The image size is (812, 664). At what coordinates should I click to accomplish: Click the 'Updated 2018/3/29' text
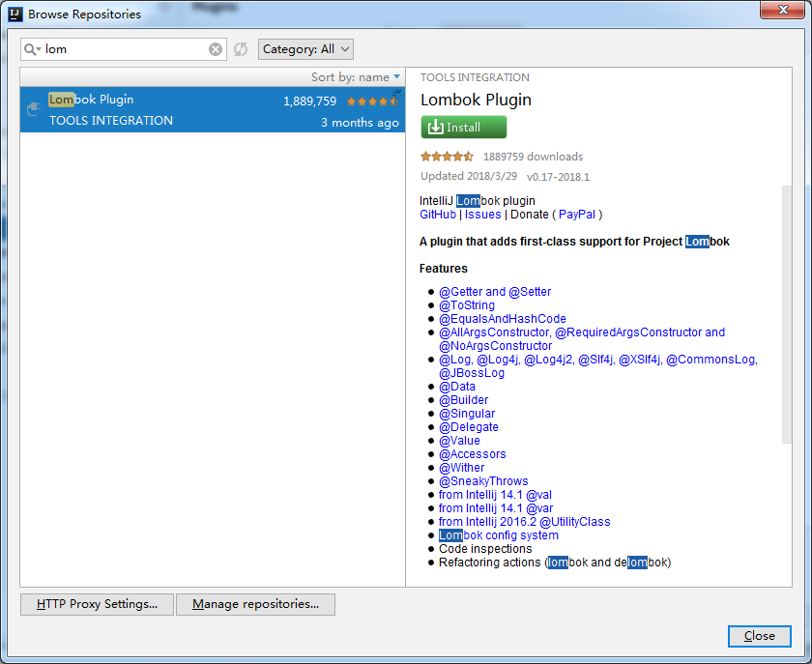point(469,176)
